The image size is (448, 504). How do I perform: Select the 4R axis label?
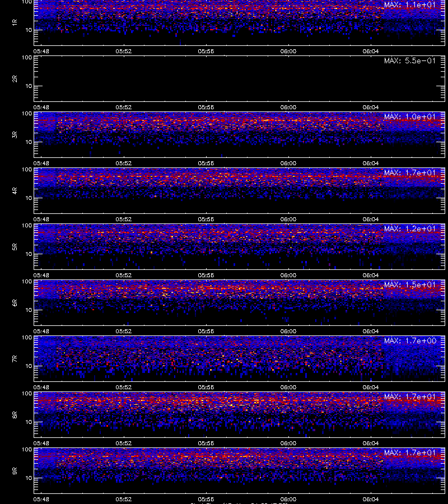(x=15, y=190)
